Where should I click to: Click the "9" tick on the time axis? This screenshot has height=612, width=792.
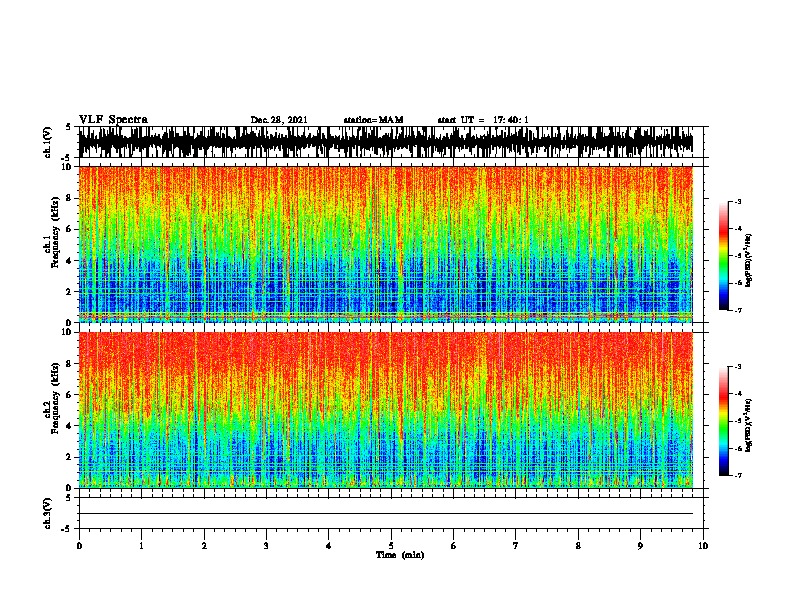(x=640, y=546)
